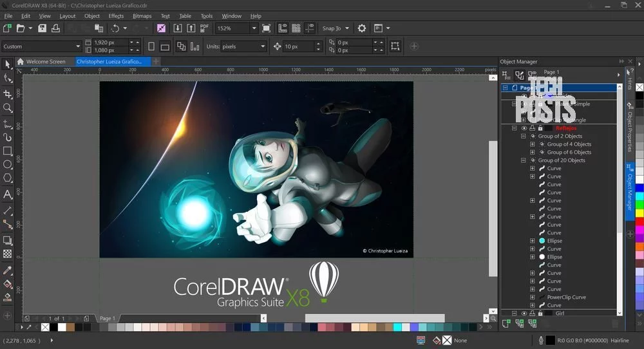Viewport: 644px width, 349px height.
Task: Select the Transparency tool
Action: click(7, 254)
